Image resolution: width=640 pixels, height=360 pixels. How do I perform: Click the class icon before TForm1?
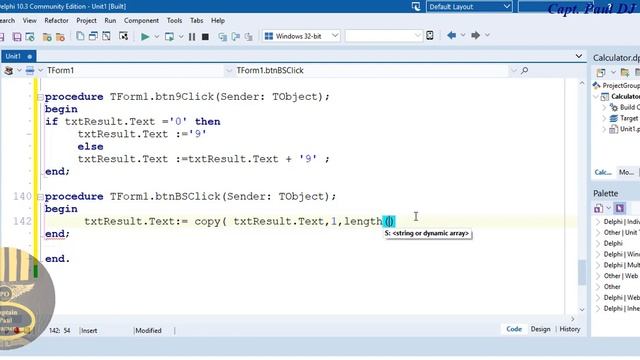click(x=30, y=71)
